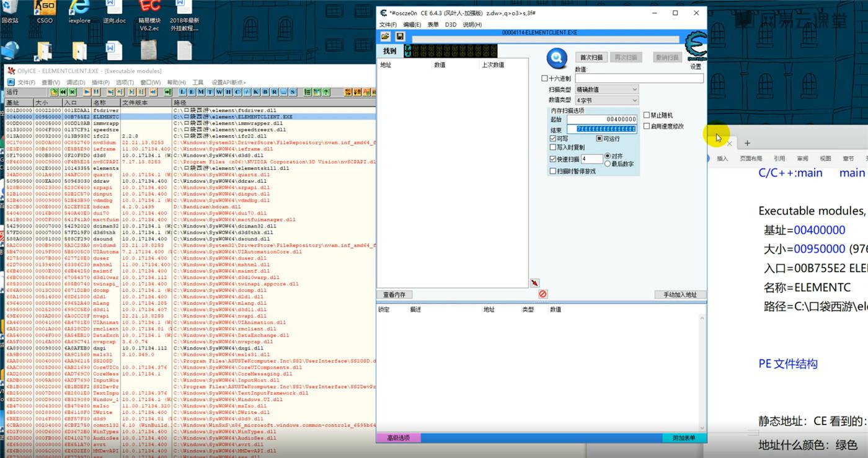Image resolution: width=868 pixels, height=458 pixels.
Task: Select the 最后数字 radio button
Action: (608, 164)
